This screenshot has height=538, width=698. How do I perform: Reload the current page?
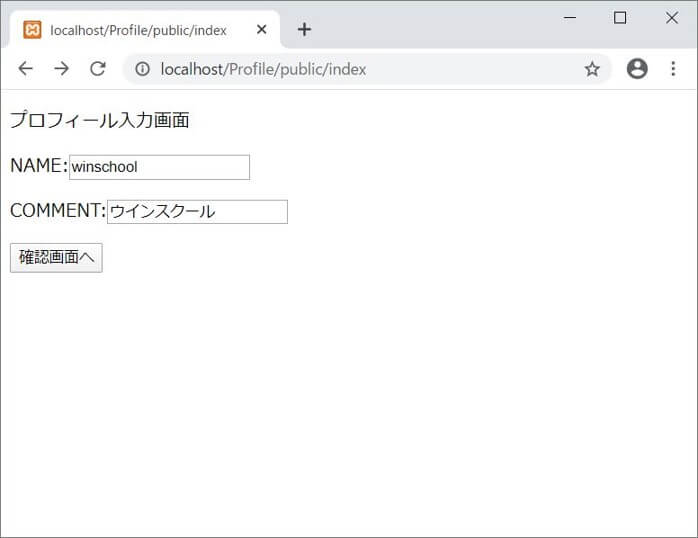(97, 69)
